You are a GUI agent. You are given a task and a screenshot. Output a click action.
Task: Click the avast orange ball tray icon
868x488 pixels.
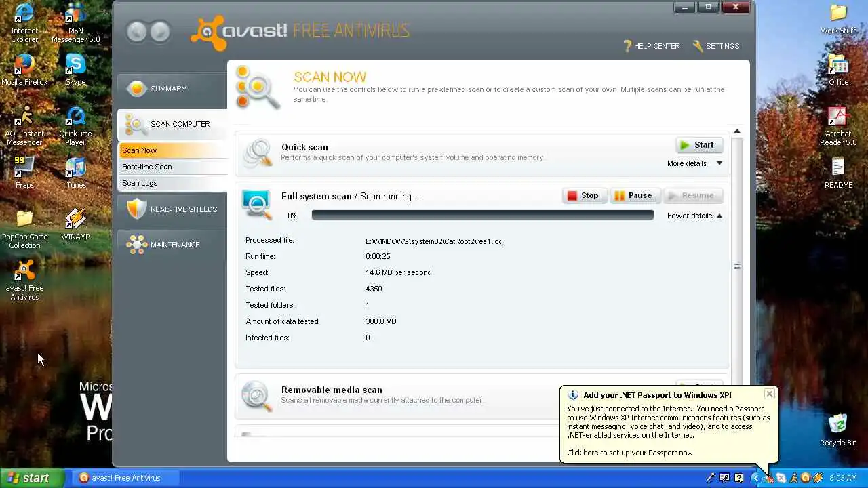tap(806, 478)
